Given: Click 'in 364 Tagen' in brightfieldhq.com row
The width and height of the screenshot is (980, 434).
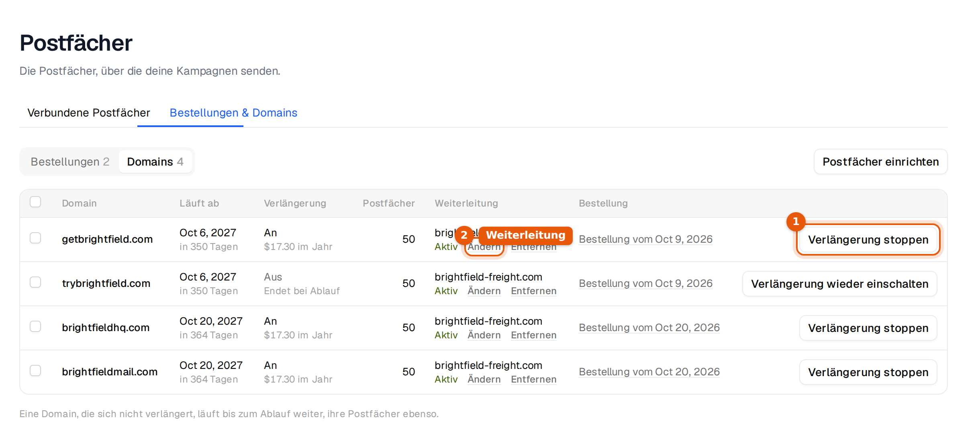Looking at the screenshot, I should 208,335.
